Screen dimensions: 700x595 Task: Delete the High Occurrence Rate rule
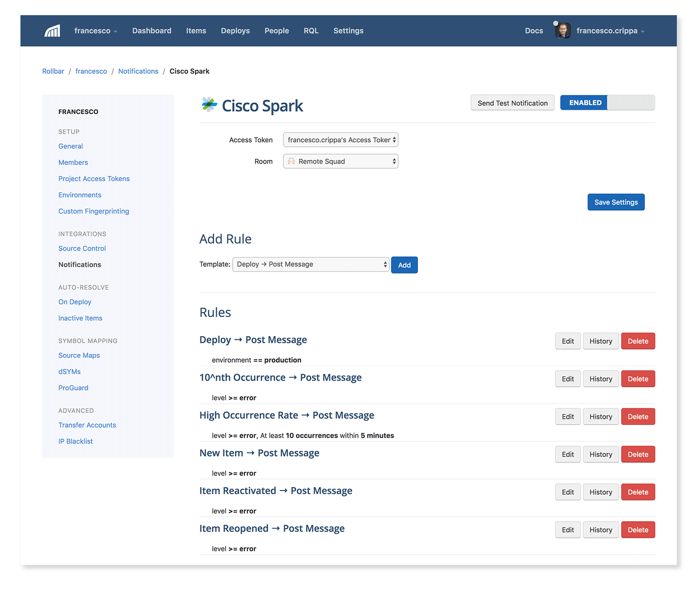(x=638, y=416)
